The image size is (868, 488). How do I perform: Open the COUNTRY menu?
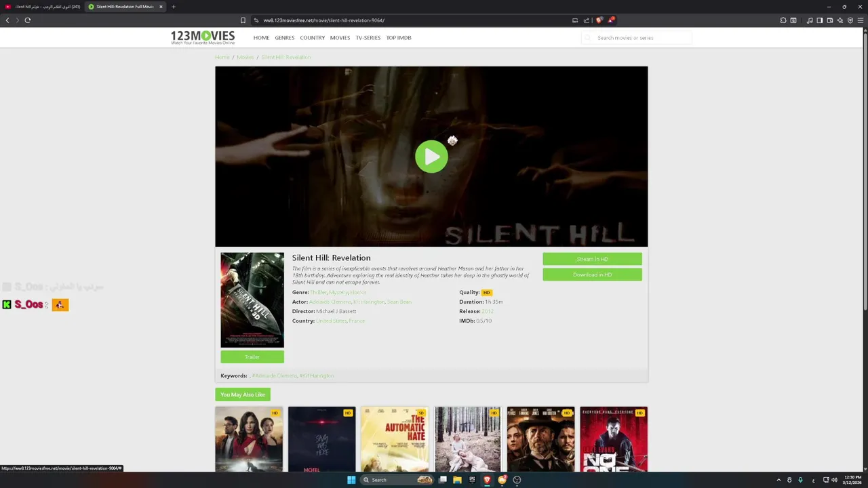point(313,38)
